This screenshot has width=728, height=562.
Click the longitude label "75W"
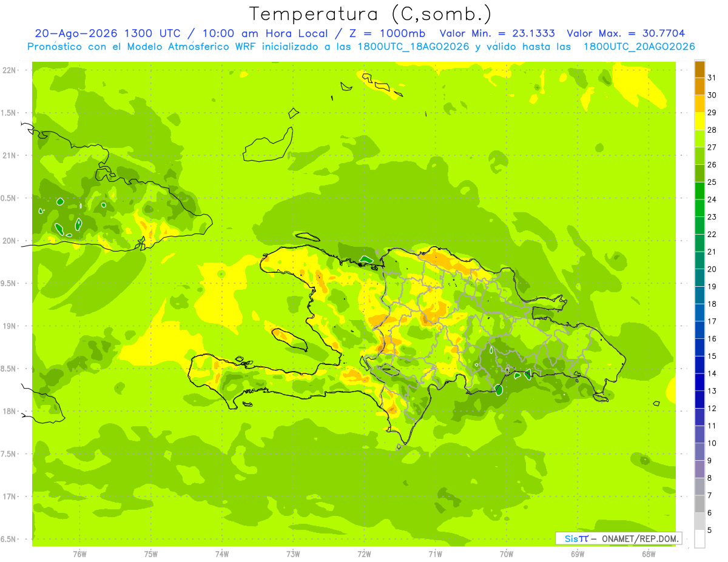[x=151, y=555]
